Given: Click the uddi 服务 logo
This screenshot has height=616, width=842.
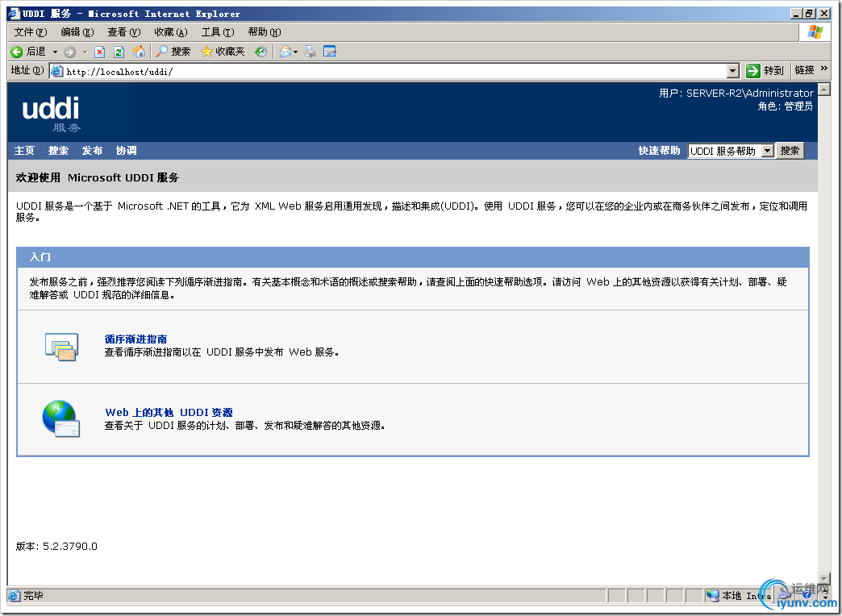Looking at the screenshot, I should click(52, 114).
